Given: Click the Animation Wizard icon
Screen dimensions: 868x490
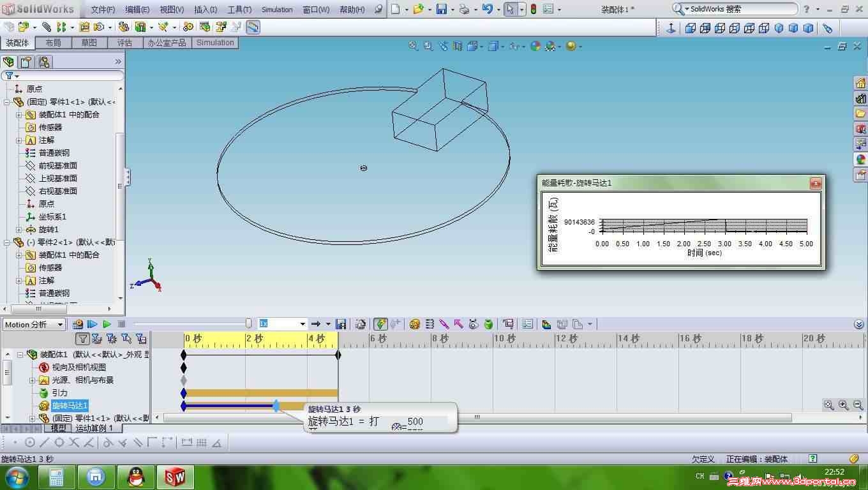Looking at the screenshot, I should (x=361, y=324).
